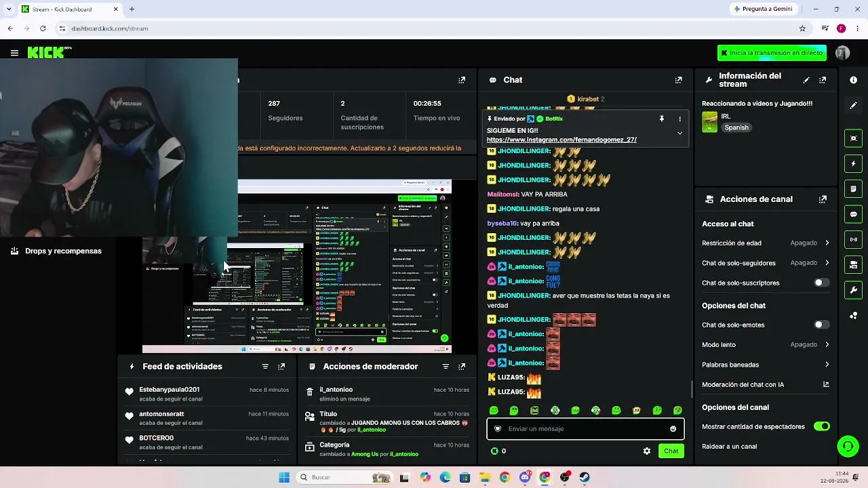Open Drops y recompensas

point(56,251)
